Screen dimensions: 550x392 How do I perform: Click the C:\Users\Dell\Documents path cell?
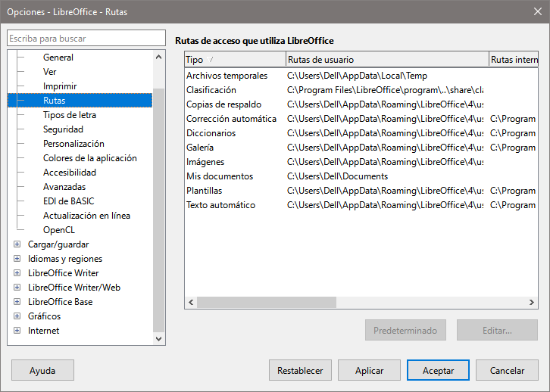337,176
